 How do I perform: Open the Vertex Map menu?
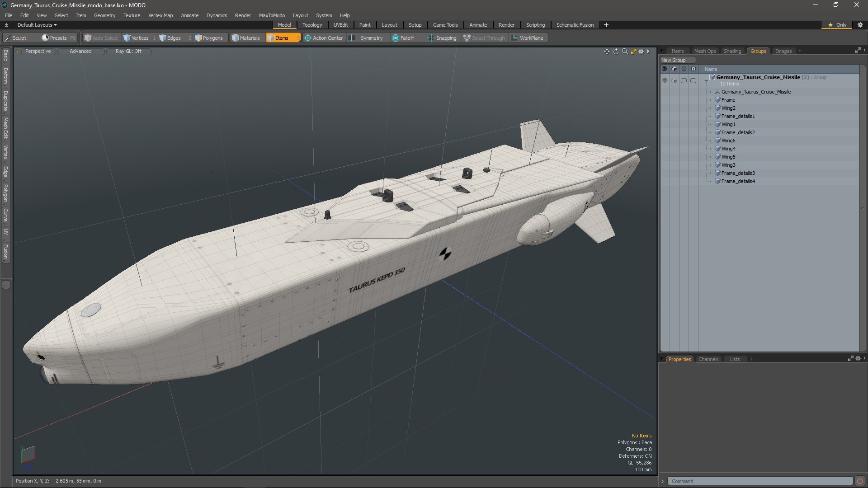160,15
